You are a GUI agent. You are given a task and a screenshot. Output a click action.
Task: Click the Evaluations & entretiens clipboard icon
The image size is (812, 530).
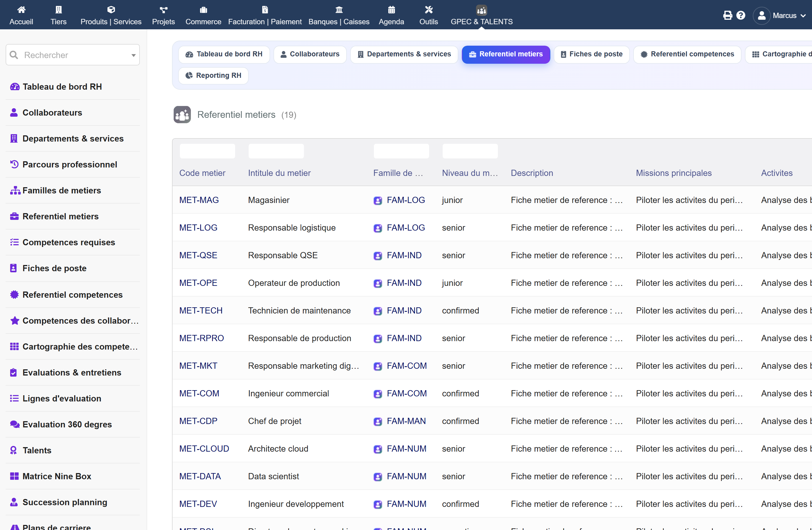tap(14, 372)
